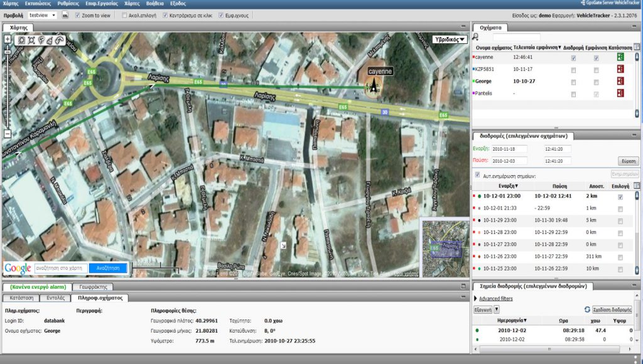Click the save view icon beside testview
This screenshot has height=364, width=643.
tap(65, 15)
